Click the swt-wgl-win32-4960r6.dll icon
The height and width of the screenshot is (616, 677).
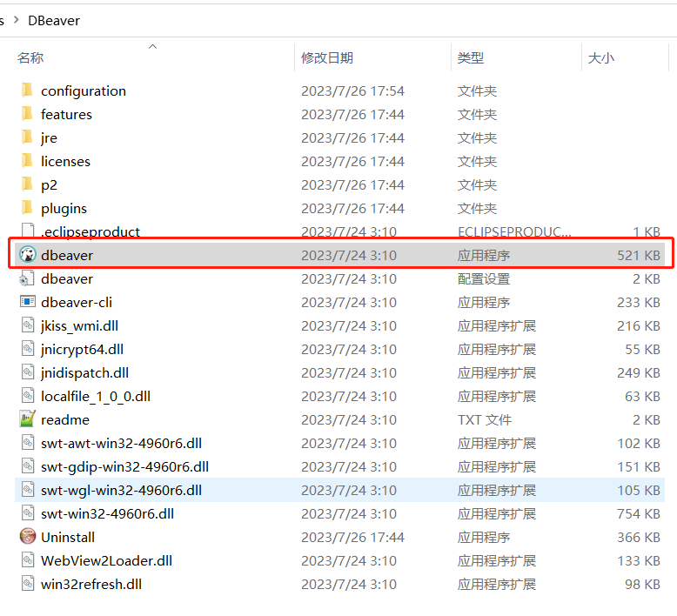pyautogui.click(x=28, y=490)
